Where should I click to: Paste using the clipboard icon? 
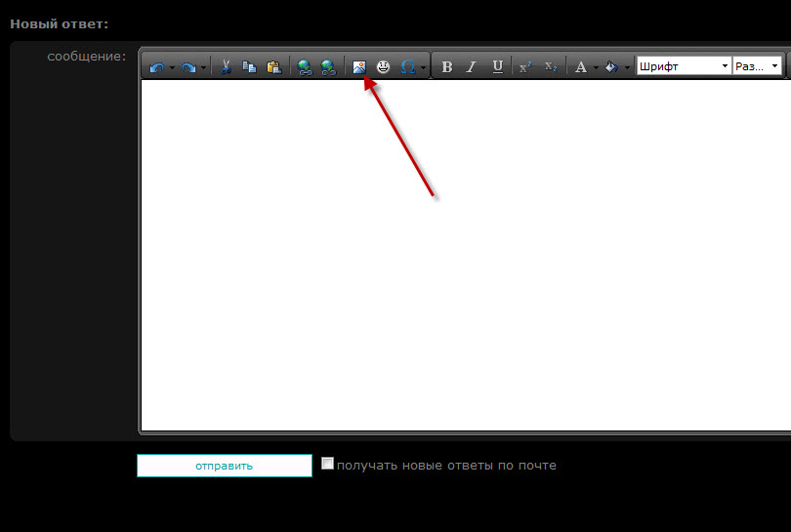click(273, 67)
